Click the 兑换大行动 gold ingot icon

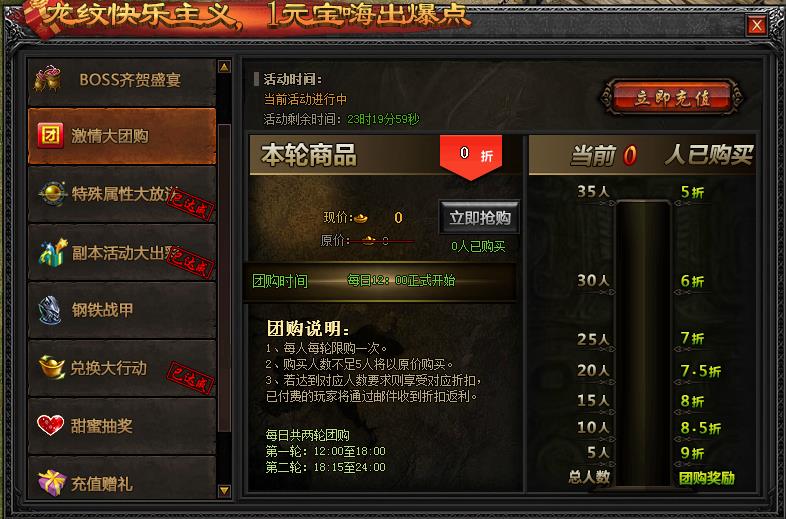point(52,368)
